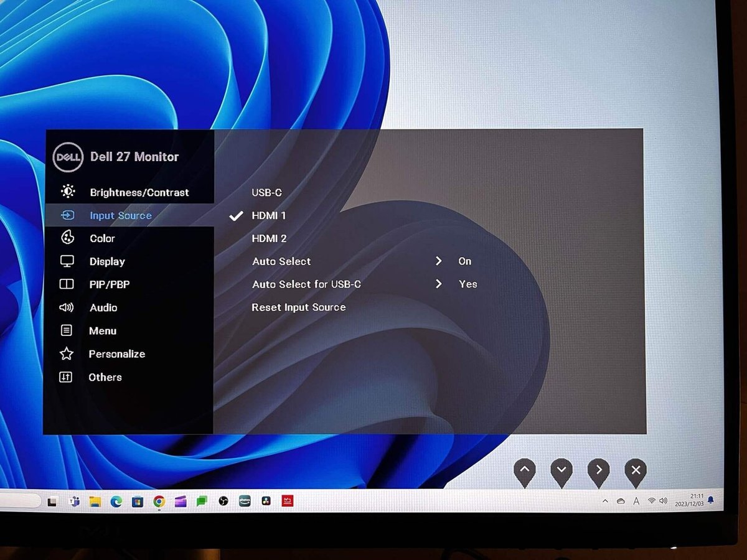Click the Personalize star icon
The height and width of the screenshot is (560, 747).
point(66,353)
